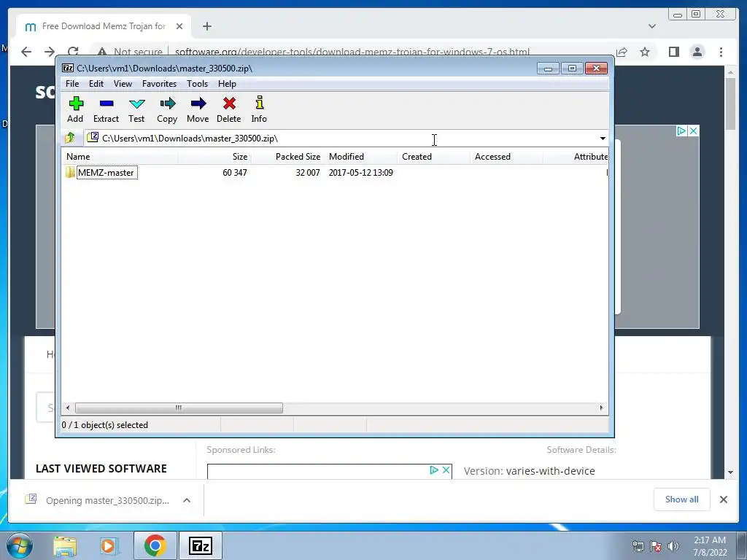The image size is (747, 560).
Task: Open the File menu
Action: 72,84
